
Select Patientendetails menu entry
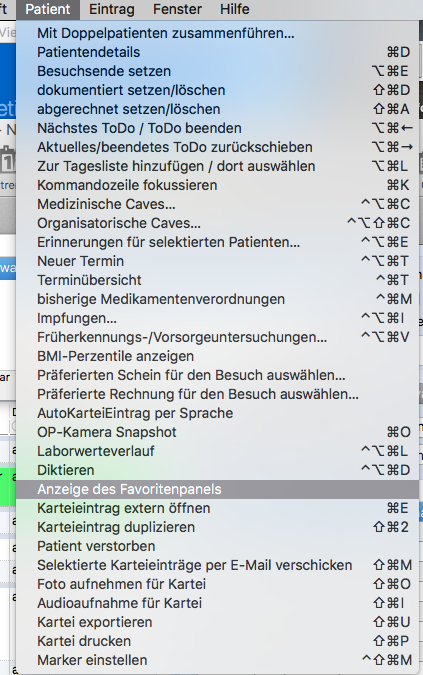click(x=217, y=52)
